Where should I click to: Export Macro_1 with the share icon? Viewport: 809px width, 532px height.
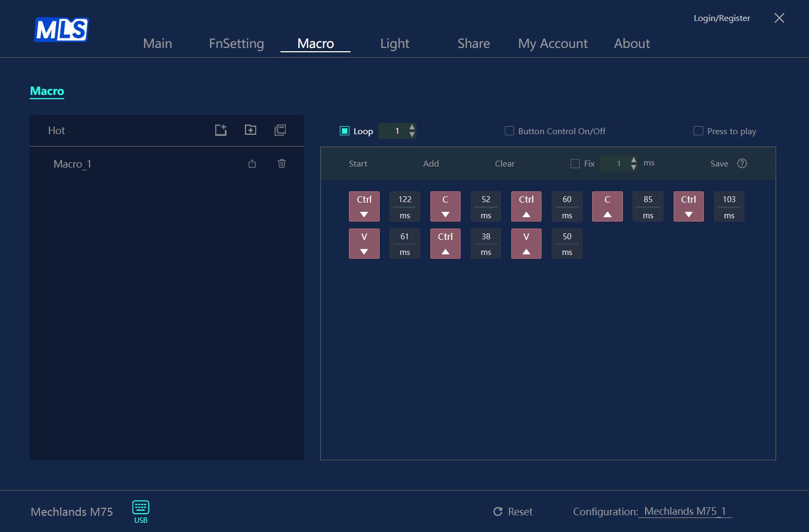252,164
